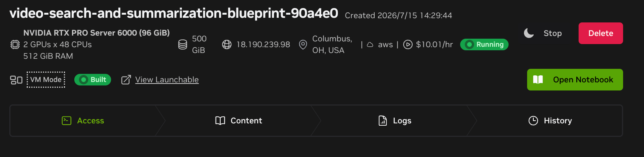This screenshot has height=157, width=644.
Task: Select the VM Mode label
Action: click(46, 80)
